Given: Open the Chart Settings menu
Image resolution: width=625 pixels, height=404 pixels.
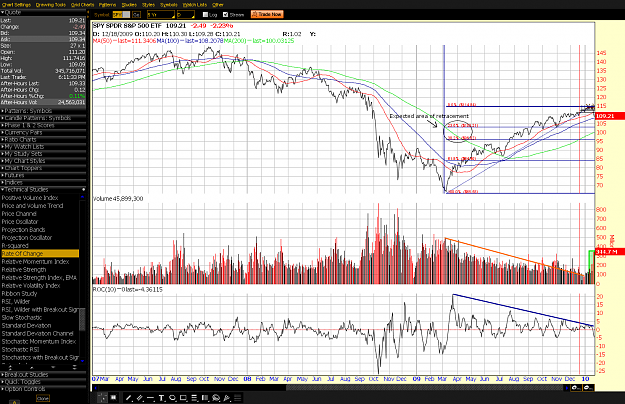Looking at the screenshot, I should coord(16,5).
